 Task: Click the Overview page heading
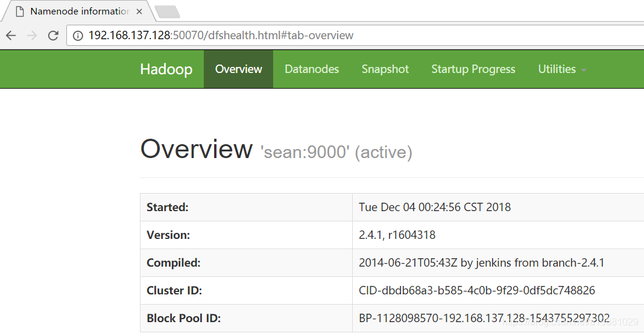coord(197,149)
